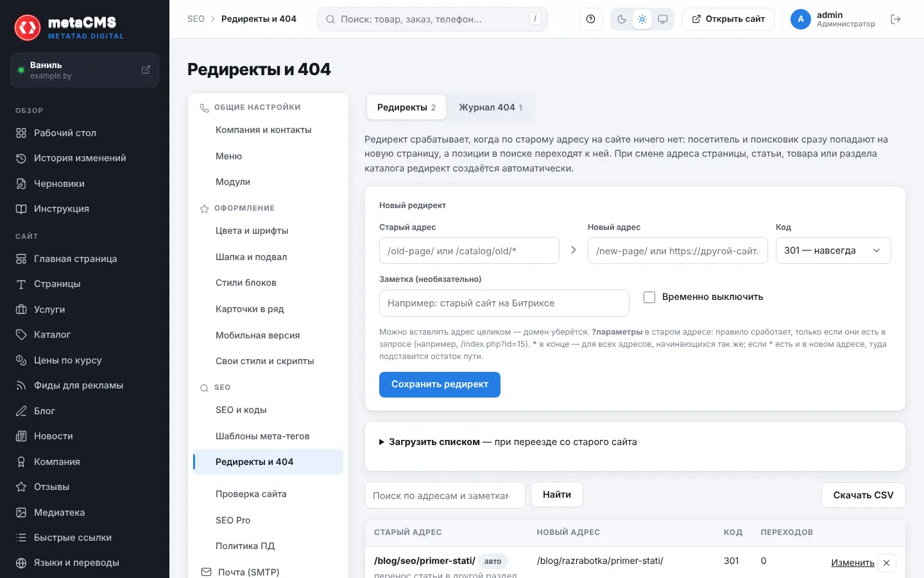Select Редиректы и 404 settings item
The image size is (924, 578).
(268, 462)
